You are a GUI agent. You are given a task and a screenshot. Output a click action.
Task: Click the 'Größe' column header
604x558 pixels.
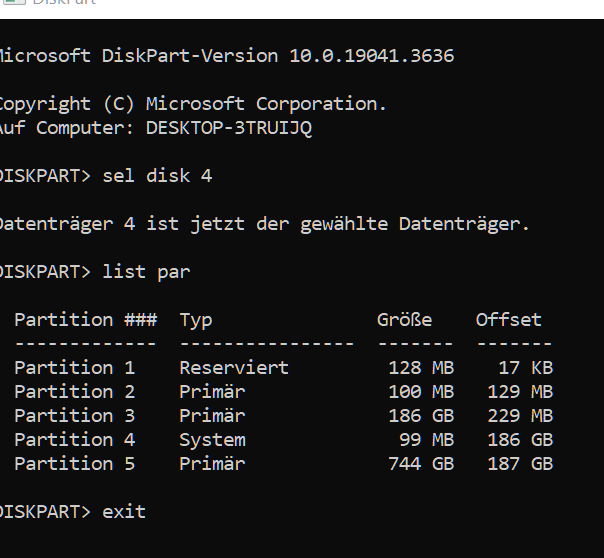coord(404,320)
